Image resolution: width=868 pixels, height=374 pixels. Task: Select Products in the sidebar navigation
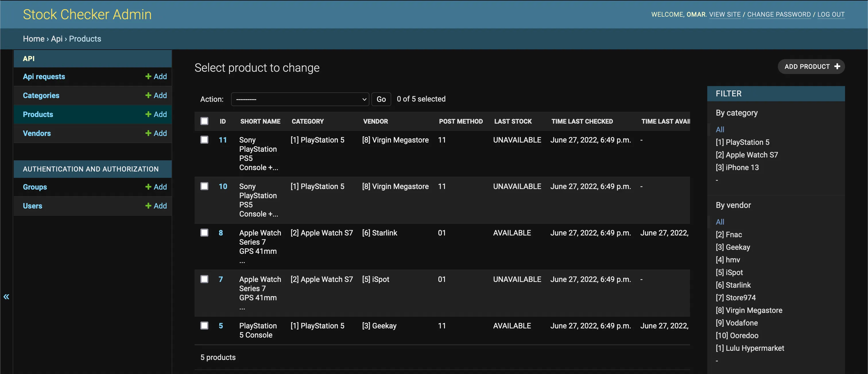click(x=38, y=114)
